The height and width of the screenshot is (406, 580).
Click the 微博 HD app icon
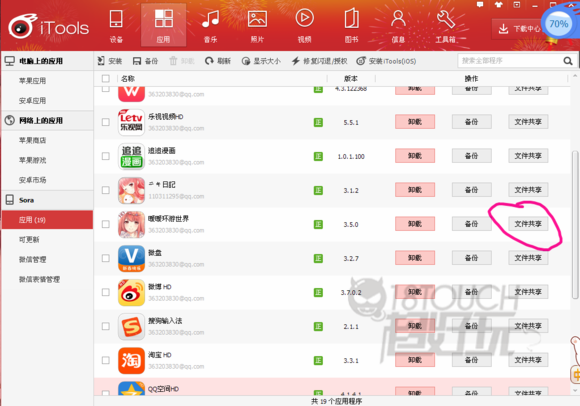tap(131, 292)
